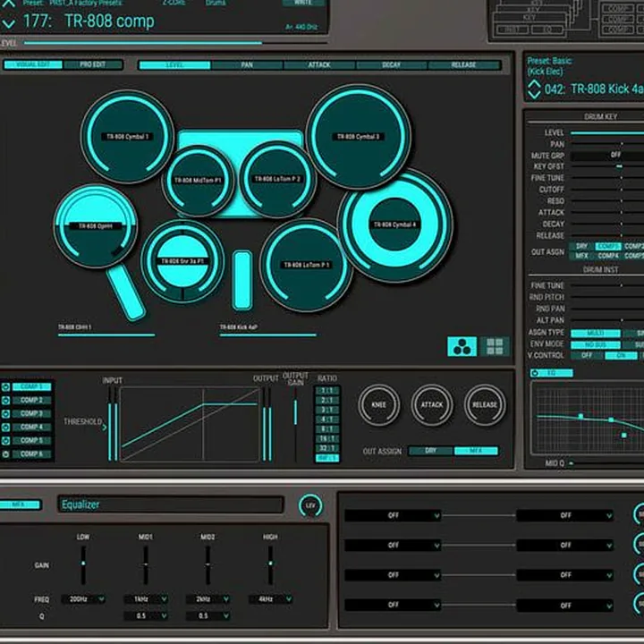Adjust the compressor KNEE knob

click(x=378, y=405)
